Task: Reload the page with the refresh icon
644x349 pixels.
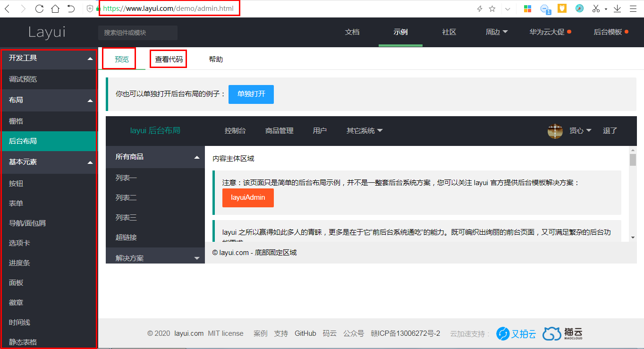Action: 39,9
